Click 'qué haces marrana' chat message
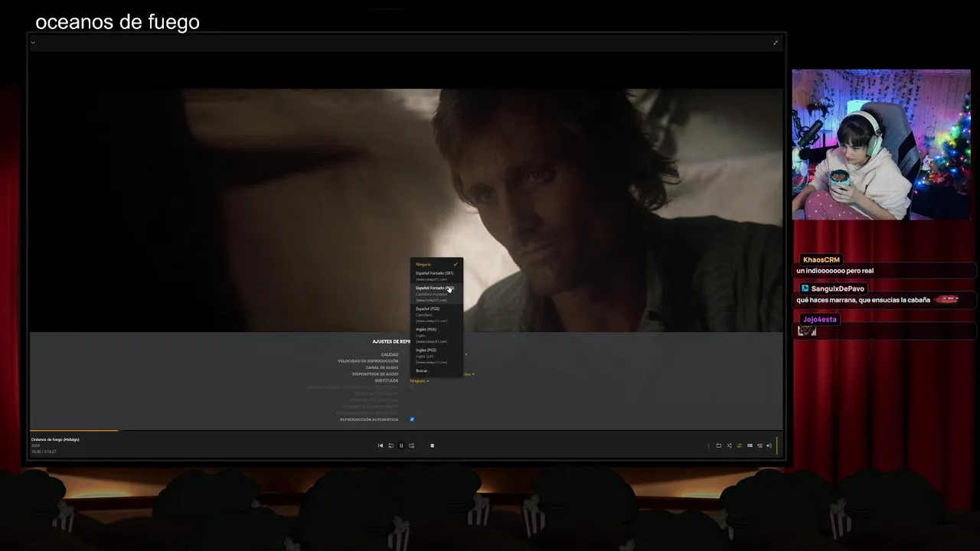 [x=864, y=300]
